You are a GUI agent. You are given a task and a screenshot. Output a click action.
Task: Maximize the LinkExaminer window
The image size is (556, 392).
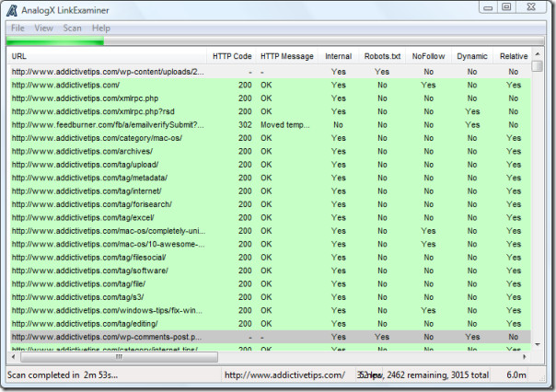506,7
